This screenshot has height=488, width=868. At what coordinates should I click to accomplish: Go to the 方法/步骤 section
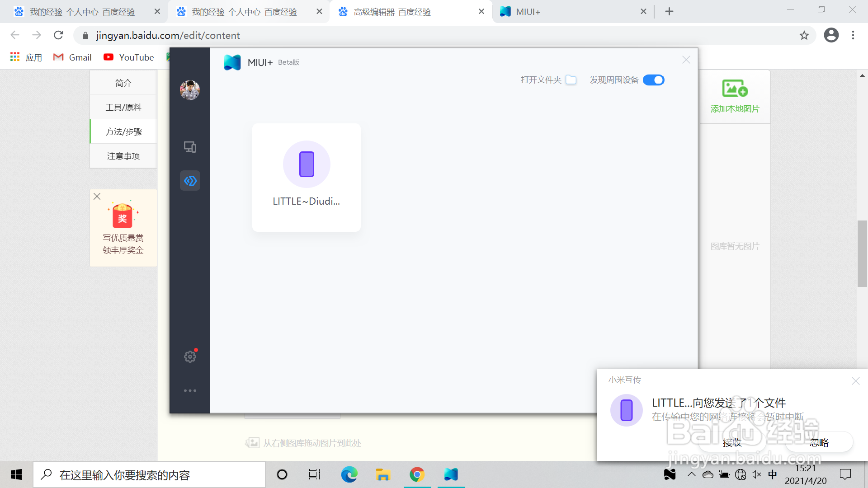[x=123, y=131]
